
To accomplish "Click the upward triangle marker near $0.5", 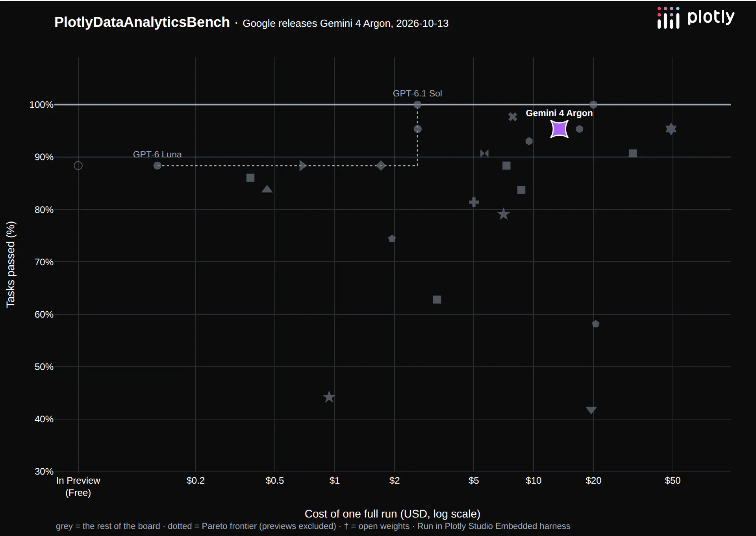I will 267,189.
